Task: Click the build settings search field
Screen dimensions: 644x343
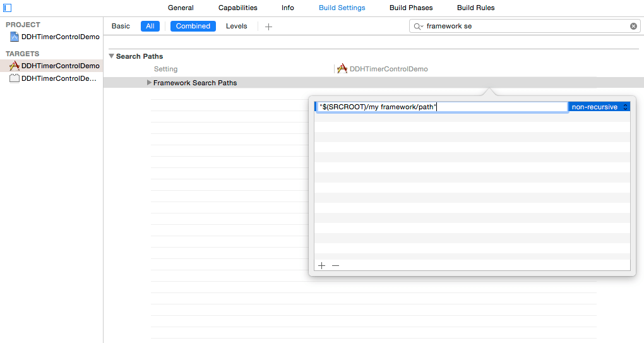Action: 523,27
